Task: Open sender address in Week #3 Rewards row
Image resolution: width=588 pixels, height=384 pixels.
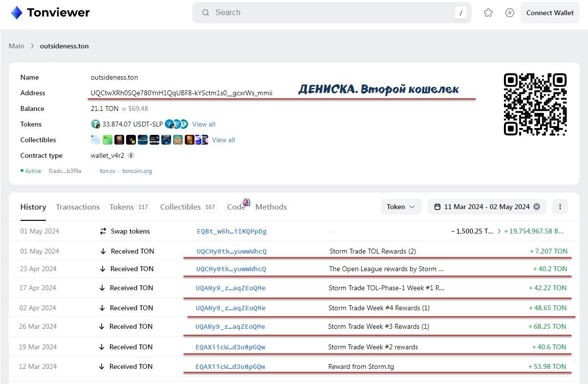Action: [230, 326]
